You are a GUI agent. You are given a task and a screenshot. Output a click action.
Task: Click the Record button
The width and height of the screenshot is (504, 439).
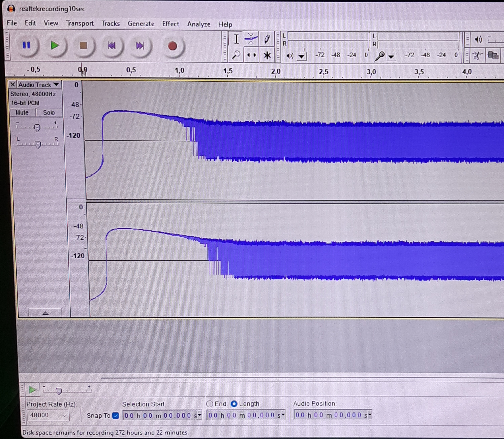pos(172,46)
